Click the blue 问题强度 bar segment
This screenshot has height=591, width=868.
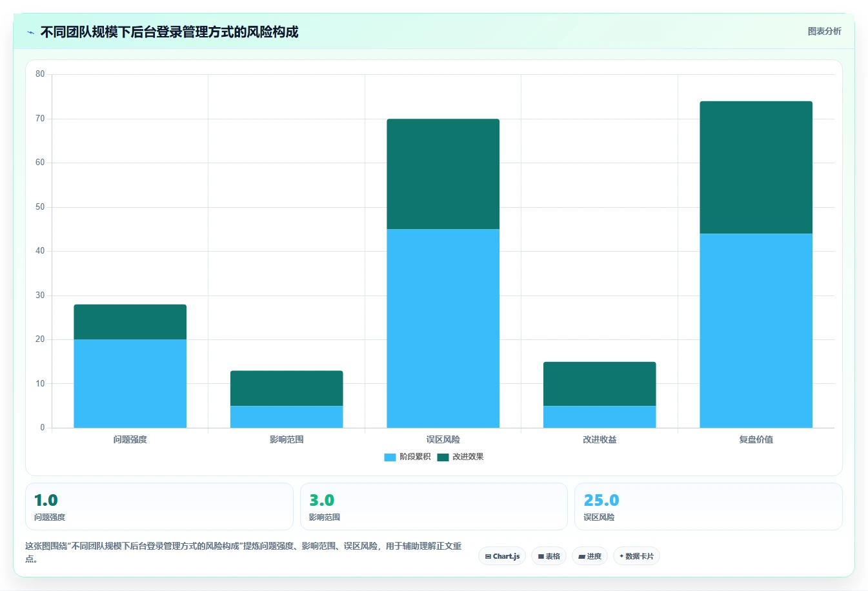coord(130,383)
